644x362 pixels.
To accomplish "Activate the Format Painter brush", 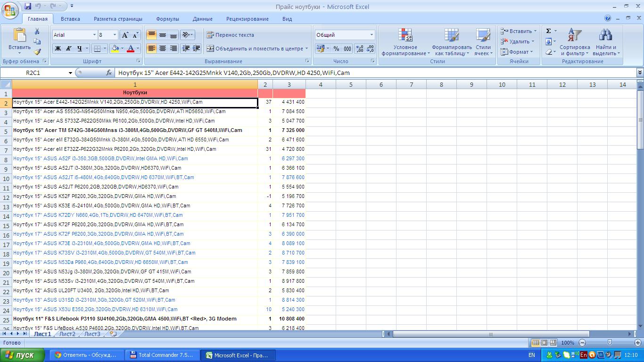I will [37, 52].
